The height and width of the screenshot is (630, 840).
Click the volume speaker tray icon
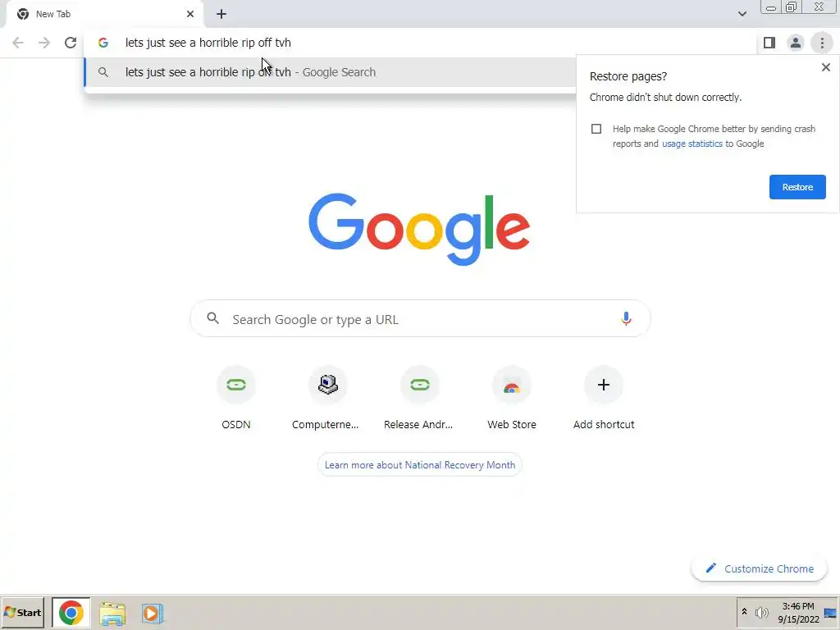coord(761,612)
